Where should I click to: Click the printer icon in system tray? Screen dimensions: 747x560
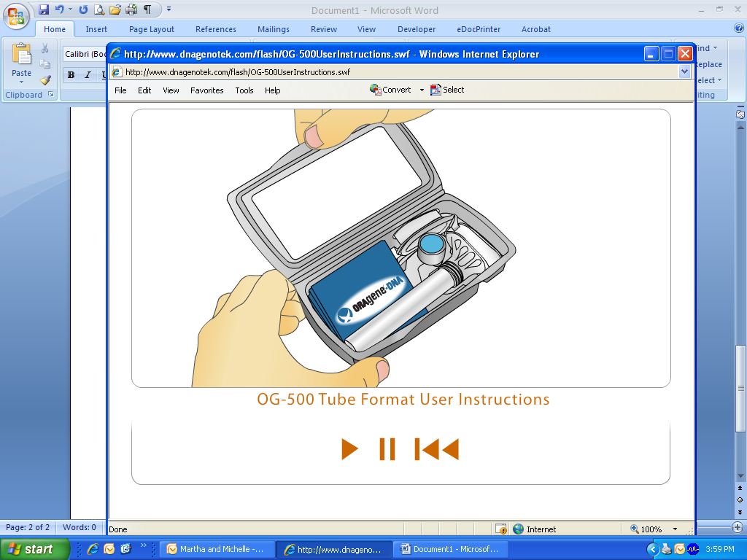(667, 549)
